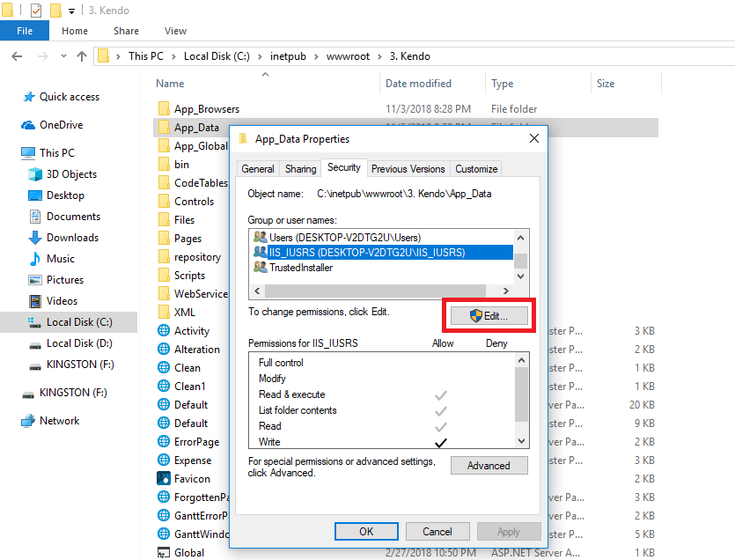The width and height of the screenshot is (735, 560).
Task: Open the View ribbon tab
Action: click(x=175, y=31)
